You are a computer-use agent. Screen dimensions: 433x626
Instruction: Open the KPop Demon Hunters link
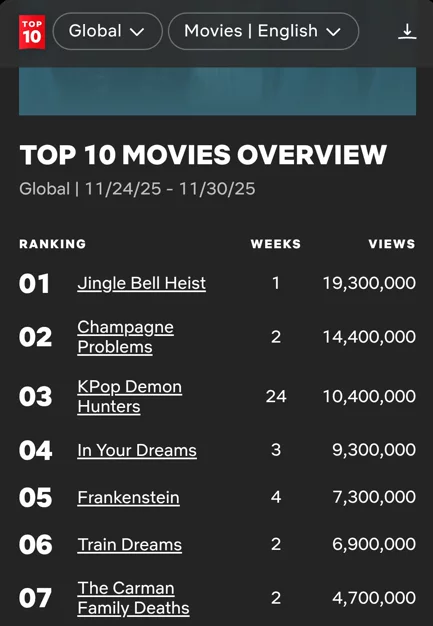click(130, 396)
